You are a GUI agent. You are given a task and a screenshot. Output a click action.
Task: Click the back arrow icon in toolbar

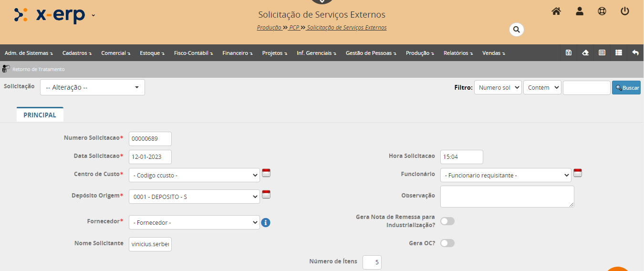[x=635, y=53]
